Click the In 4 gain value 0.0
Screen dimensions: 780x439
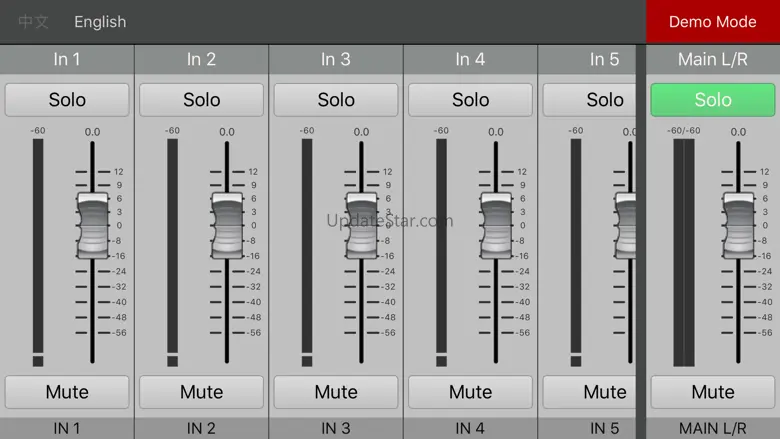click(495, 132)
